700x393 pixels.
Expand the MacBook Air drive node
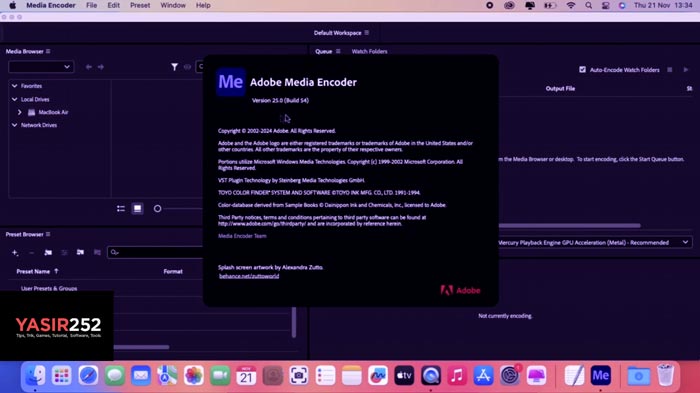[x=20, y=112]
